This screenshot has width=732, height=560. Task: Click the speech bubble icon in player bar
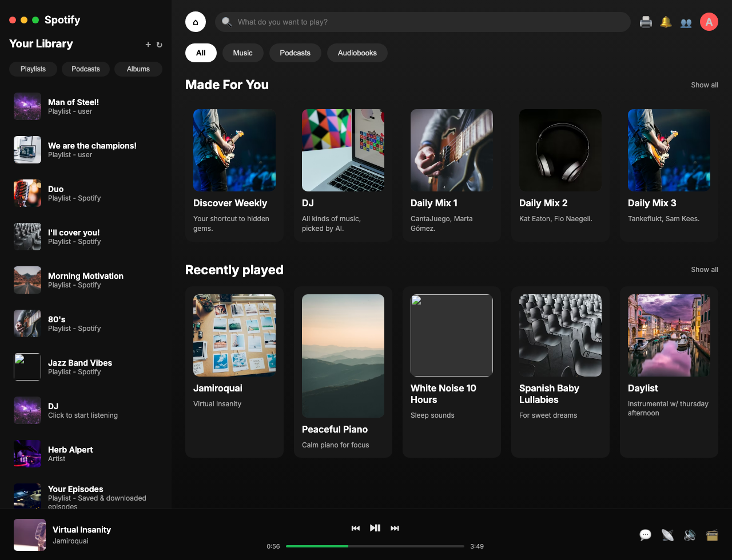(645, 535)
